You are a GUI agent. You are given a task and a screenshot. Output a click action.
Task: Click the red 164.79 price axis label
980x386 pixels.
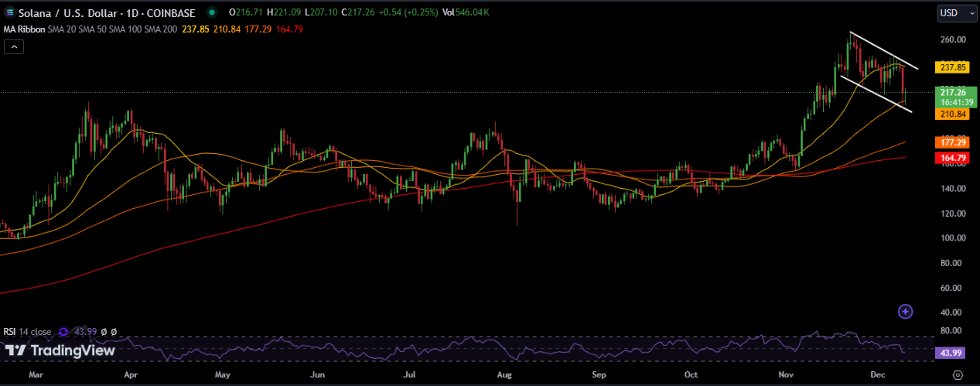point(953,158)
